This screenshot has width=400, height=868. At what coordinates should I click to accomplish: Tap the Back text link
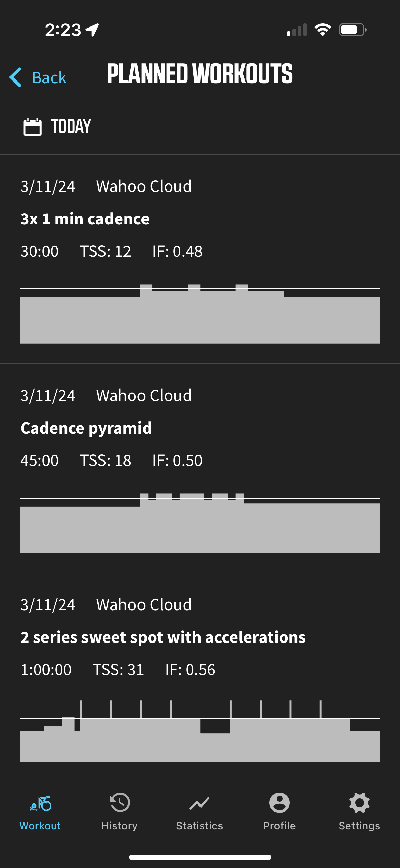(x=49, y=78)
